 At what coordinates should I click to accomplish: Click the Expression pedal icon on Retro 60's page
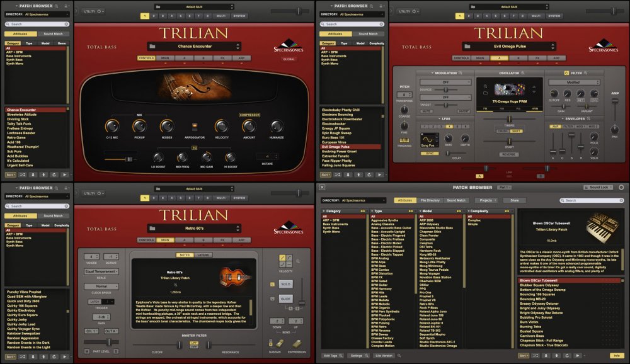click(x=296, y=344)
